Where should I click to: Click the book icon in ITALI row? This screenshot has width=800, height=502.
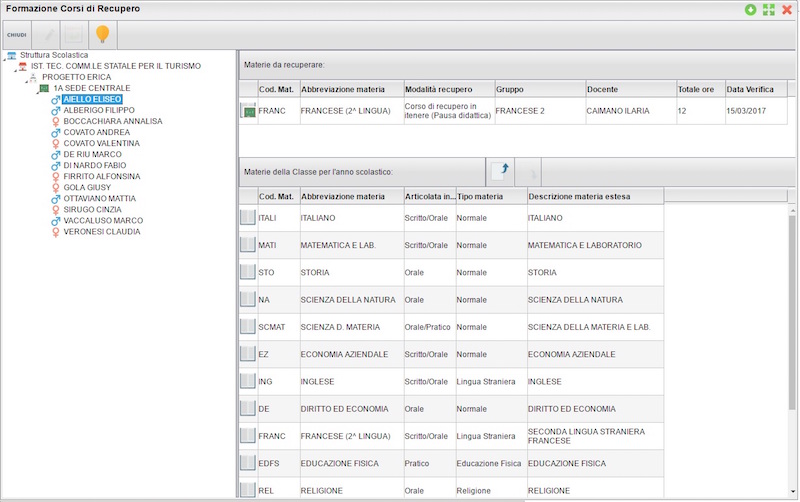(247, 217)
